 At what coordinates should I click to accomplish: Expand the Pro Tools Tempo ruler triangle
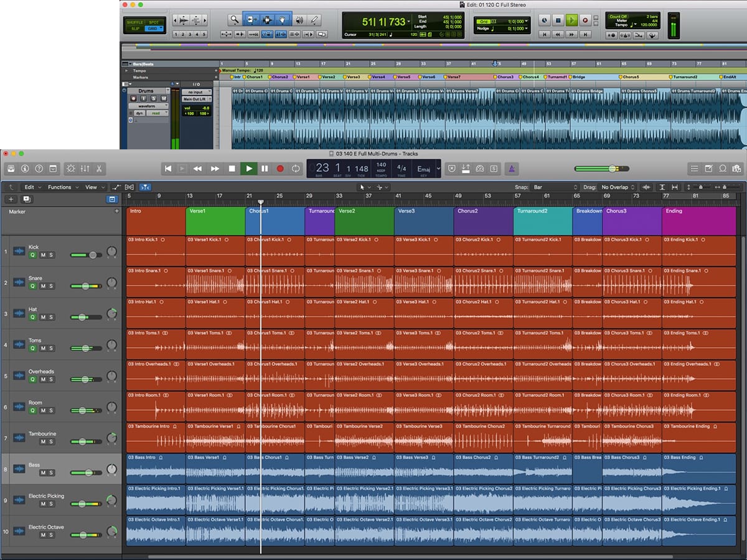(126, 71)
